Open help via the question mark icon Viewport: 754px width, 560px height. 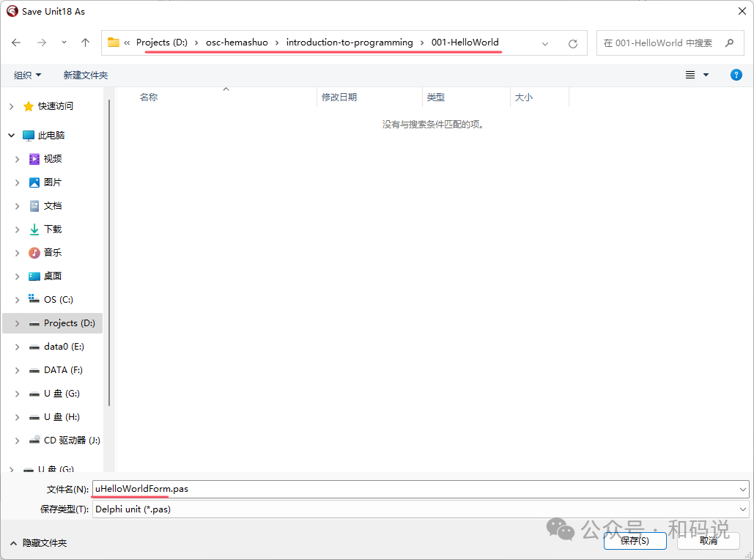[736, 74]
